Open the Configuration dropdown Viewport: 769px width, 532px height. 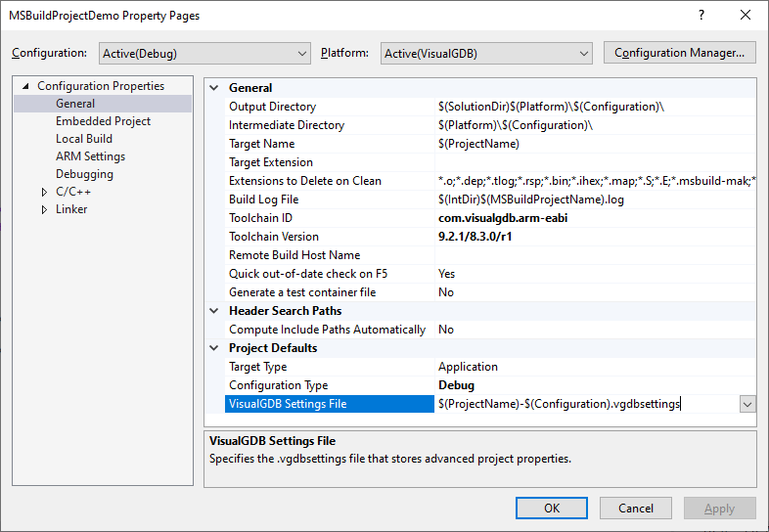tap(204, 54)
